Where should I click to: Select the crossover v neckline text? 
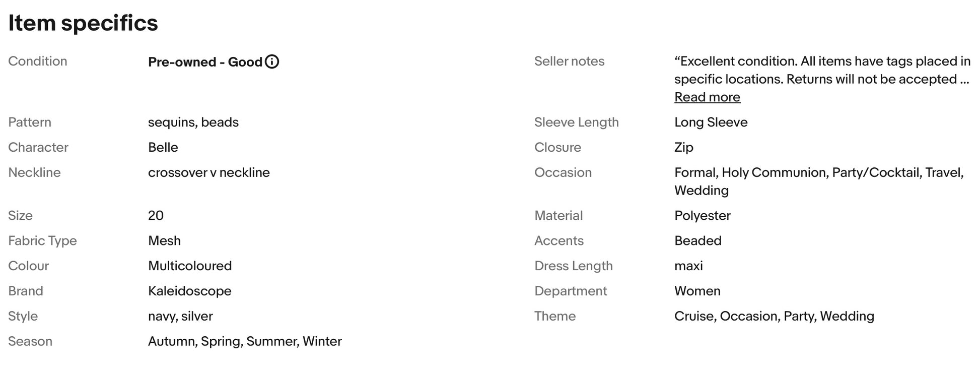pos(208,172)
